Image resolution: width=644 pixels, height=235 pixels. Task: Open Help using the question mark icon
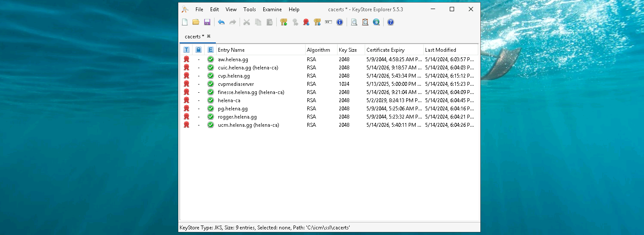pyautogui.click(x=391, y=22)
